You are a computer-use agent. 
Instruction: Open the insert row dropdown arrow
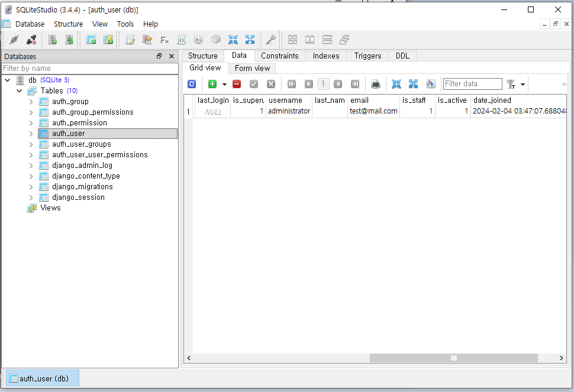click(224, 85)
